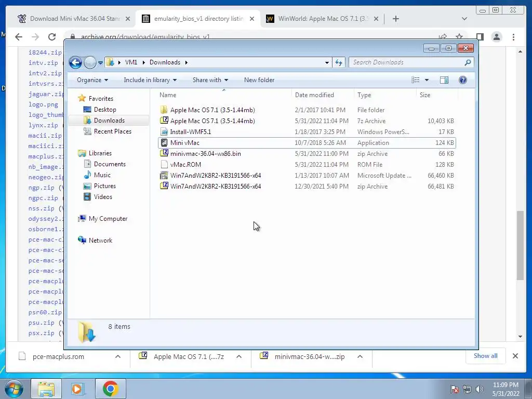
Task: Open i8244.zip link in Chrome
Action: [x=45, y=52]
